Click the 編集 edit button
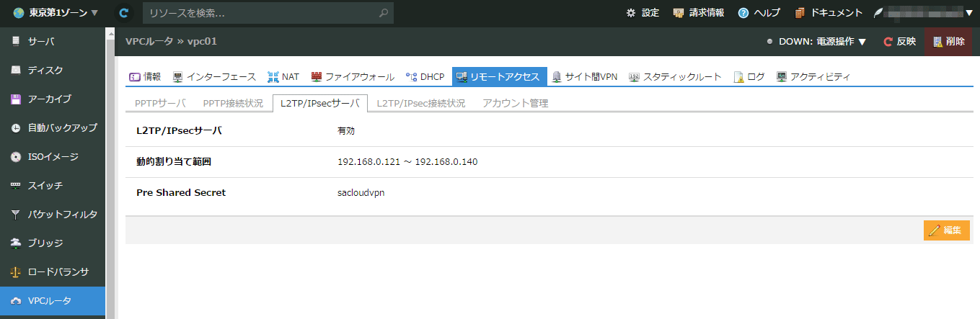This screenshot has width=980, height=319. pyautogui.click(x=946, y=230)
